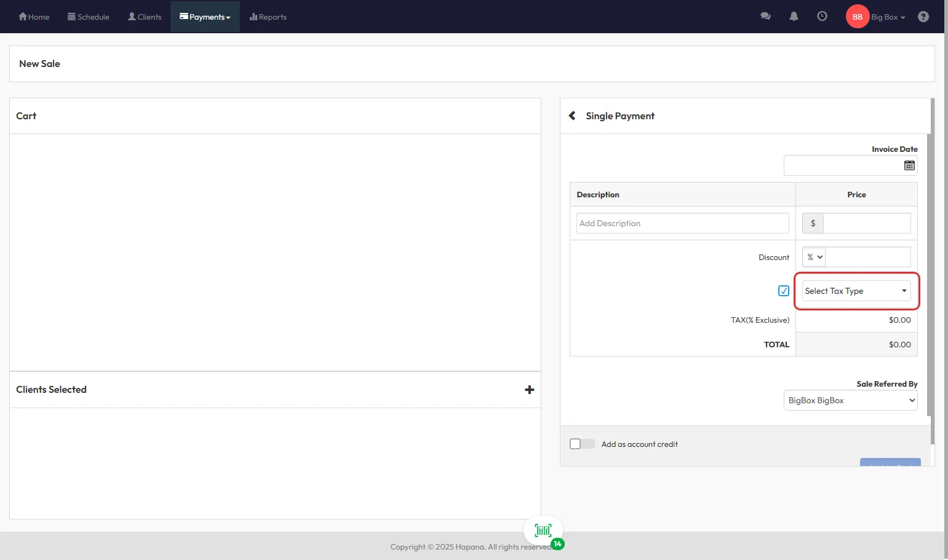This screenshot has width=948, height=560.
Task: Click the Price amount input field
Action: coord(866,223)
